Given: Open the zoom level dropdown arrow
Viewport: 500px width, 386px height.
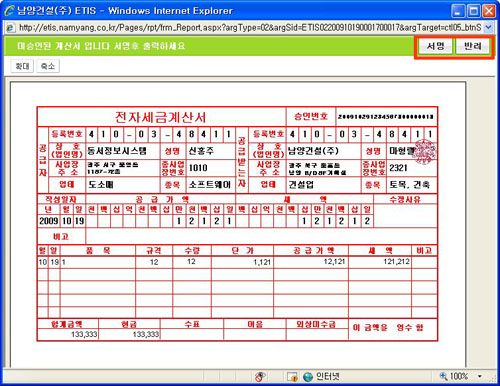Looking at the screenshot, I should click(480, 376).
